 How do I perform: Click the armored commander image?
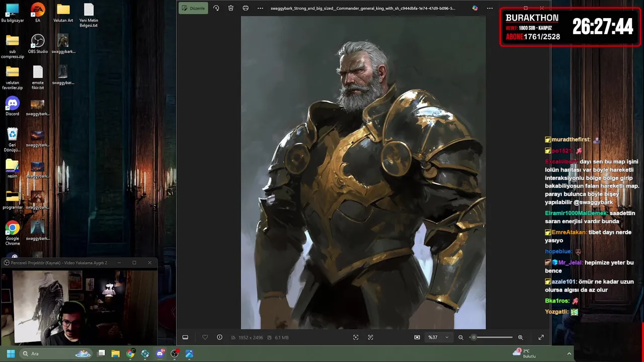(x=363, y=172)
